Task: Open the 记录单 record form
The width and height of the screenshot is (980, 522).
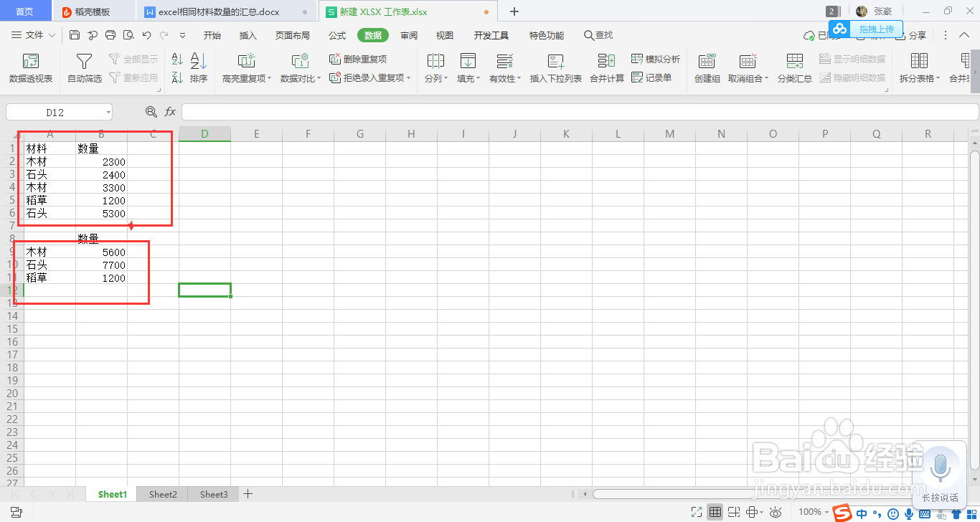Action: pyautogui.click(x=651, y=77)
